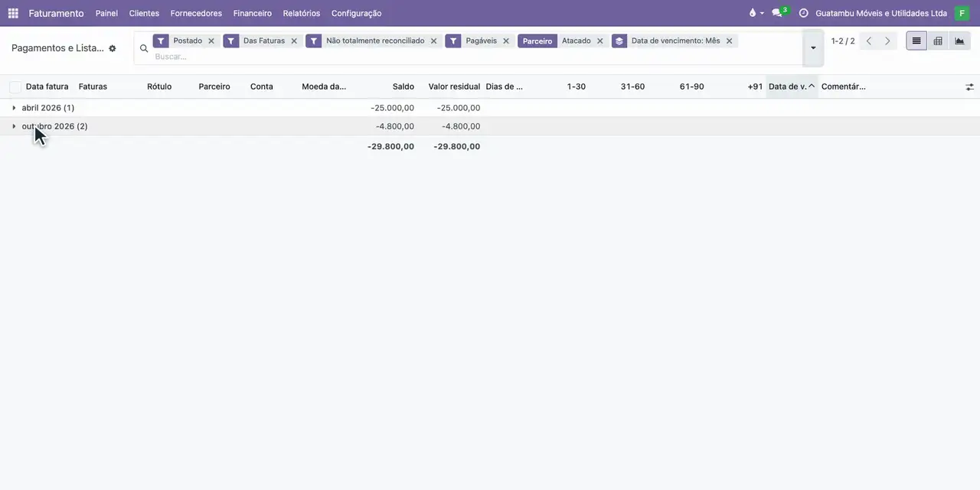This screenshot has width=980, height=490.
Task: Click the Faturamento app title
Action: (x=57, y=13)
